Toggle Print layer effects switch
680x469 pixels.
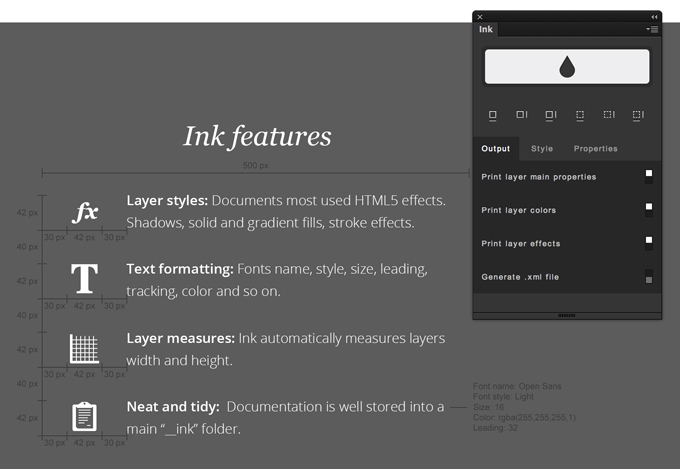point(649,243)
